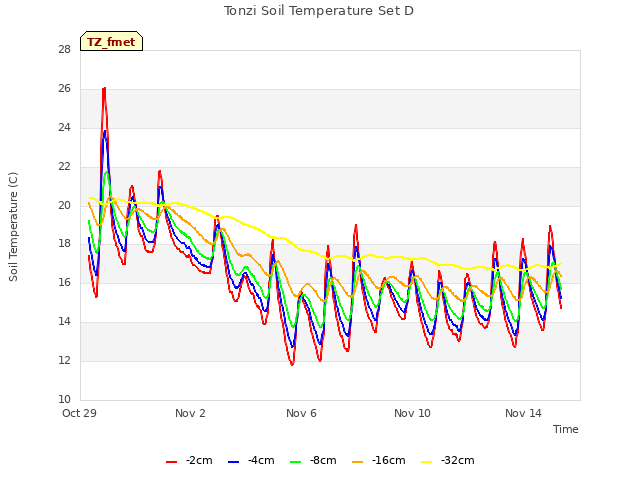This screenshot has width=640, height=480.
Task: Select the -16cm legend label
Action: click(389, 460)
